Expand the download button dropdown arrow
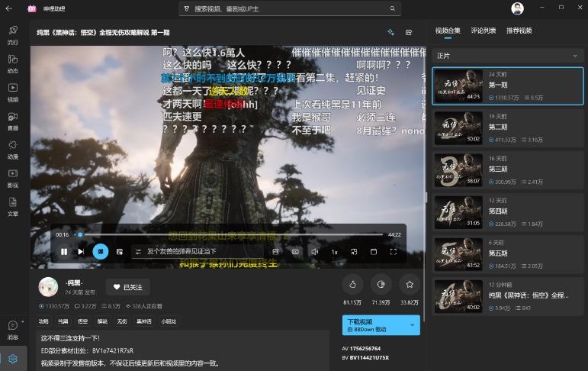Screen dimensions: 588x371 click(412, 325)
